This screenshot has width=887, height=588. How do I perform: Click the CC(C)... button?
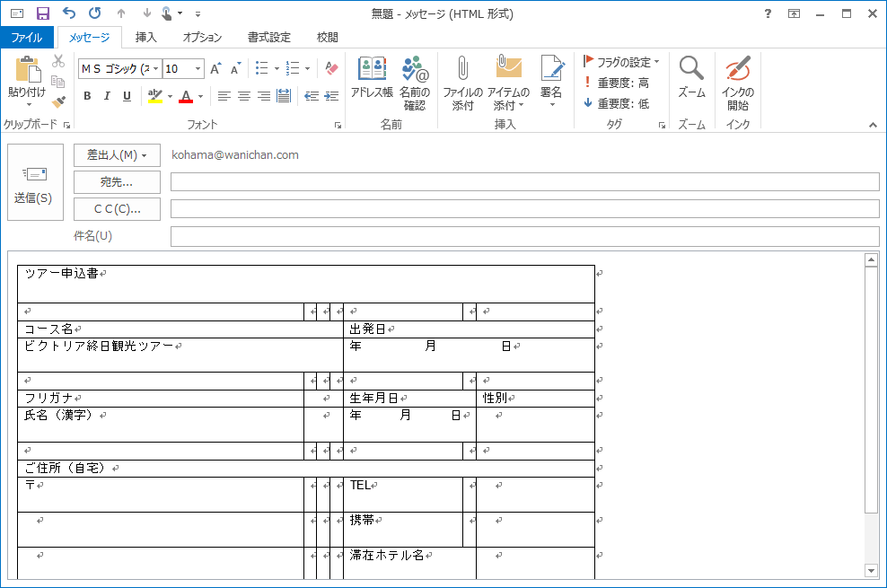(117, 209)
